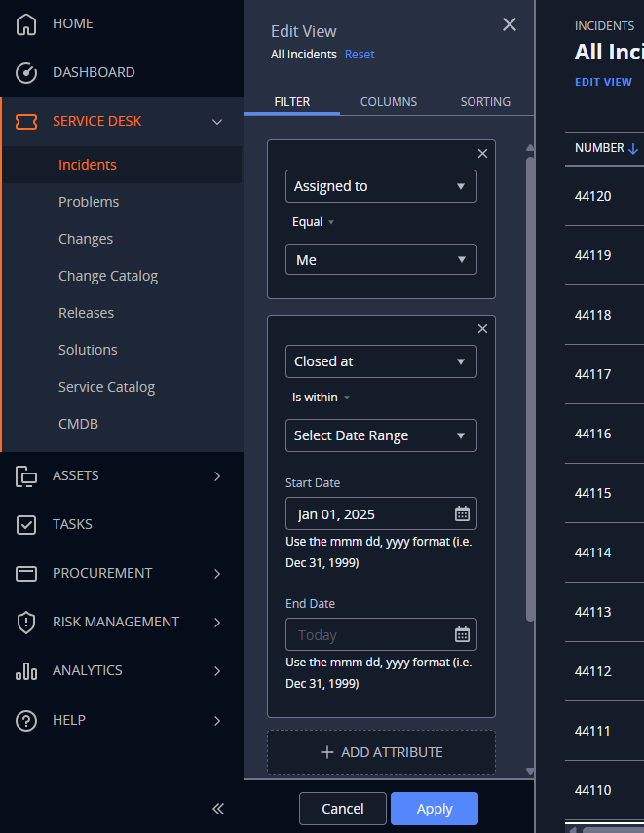Screen dimensions: 644x833
Task: Collapse the sidebar with double chevron
Action: 218,809
